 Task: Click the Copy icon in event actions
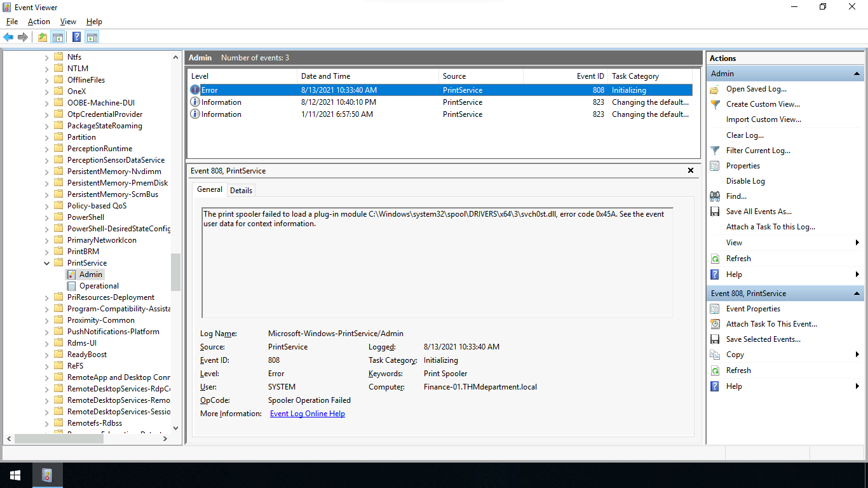(x=715, y=355)
